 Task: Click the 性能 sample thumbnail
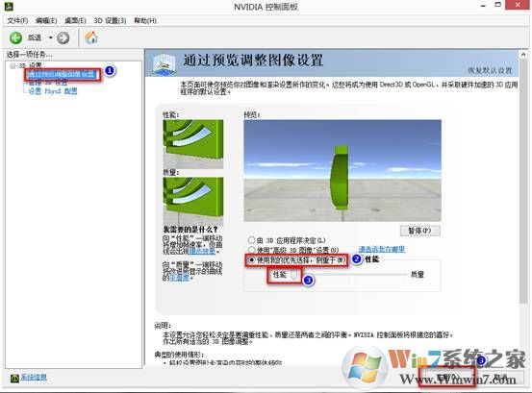193,143
